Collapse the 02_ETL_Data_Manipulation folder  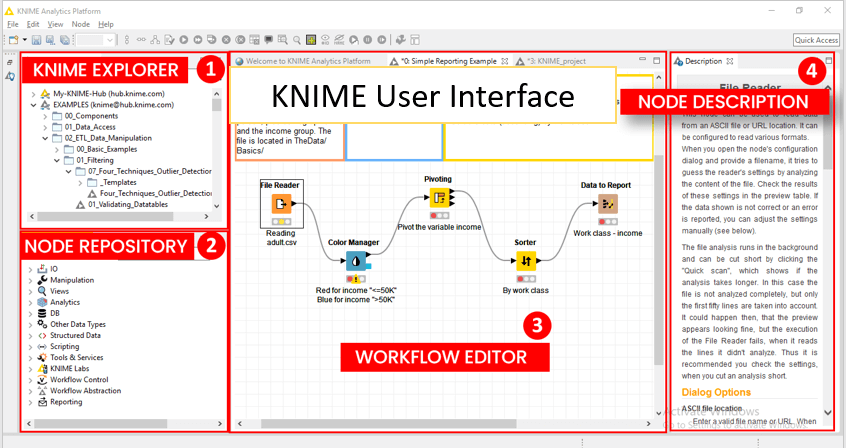(x=45, y=138)
